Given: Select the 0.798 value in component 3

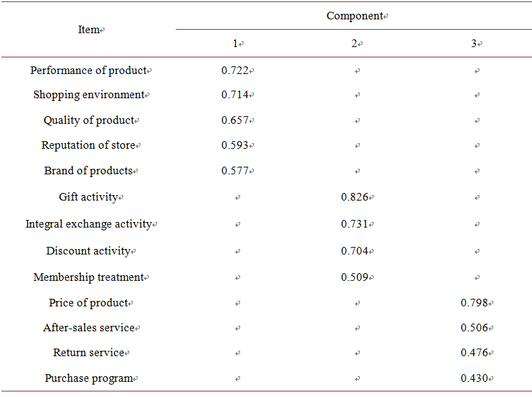Looking at the screenshot, I should coord(475,303).
